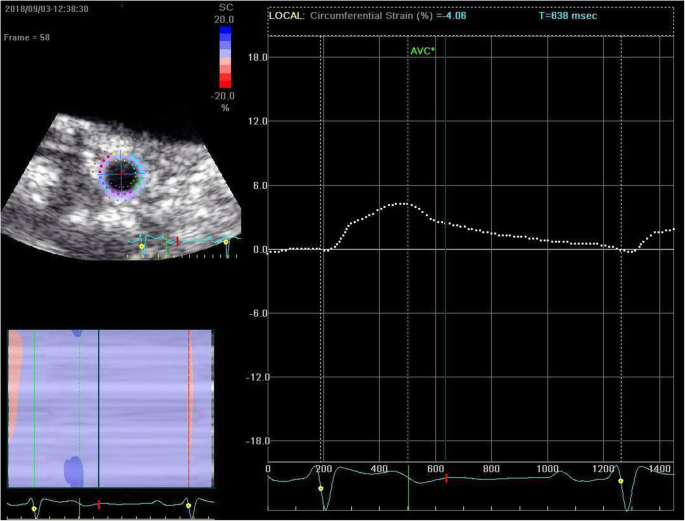Click the strain curve peak near AVC
Screen dimensions: 685x521
tap(402, 204)
